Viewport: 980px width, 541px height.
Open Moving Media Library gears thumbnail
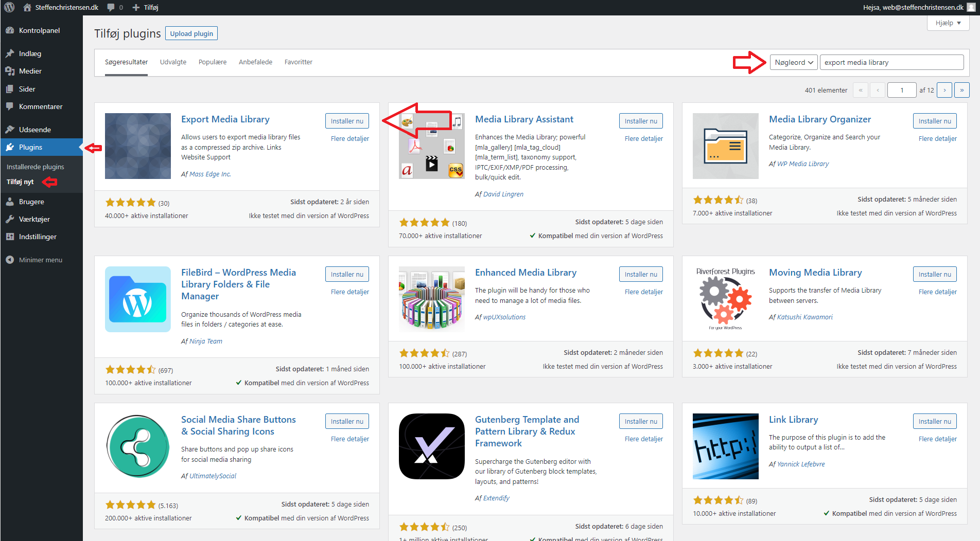[726, 299]
